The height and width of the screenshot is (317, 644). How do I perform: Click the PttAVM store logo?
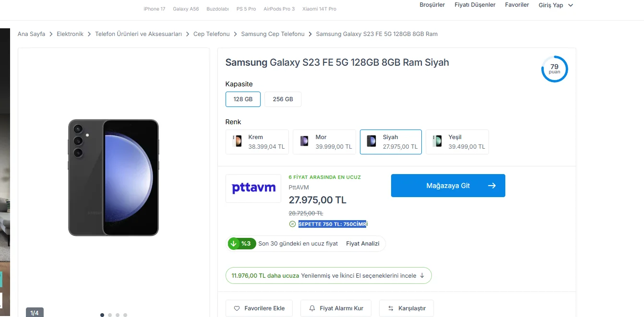click(253, 188)
